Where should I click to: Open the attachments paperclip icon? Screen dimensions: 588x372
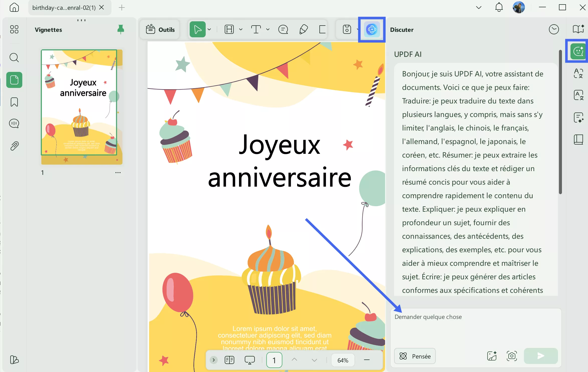pyautogui.click(x=14, y=146)
